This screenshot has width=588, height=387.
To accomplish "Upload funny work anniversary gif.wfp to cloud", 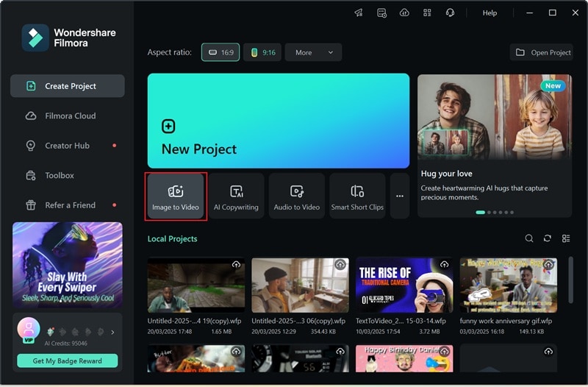I will coord(548,264).
